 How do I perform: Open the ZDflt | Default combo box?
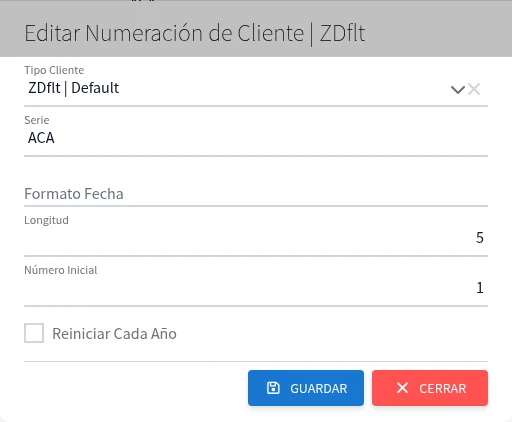(x=256, y=88)
